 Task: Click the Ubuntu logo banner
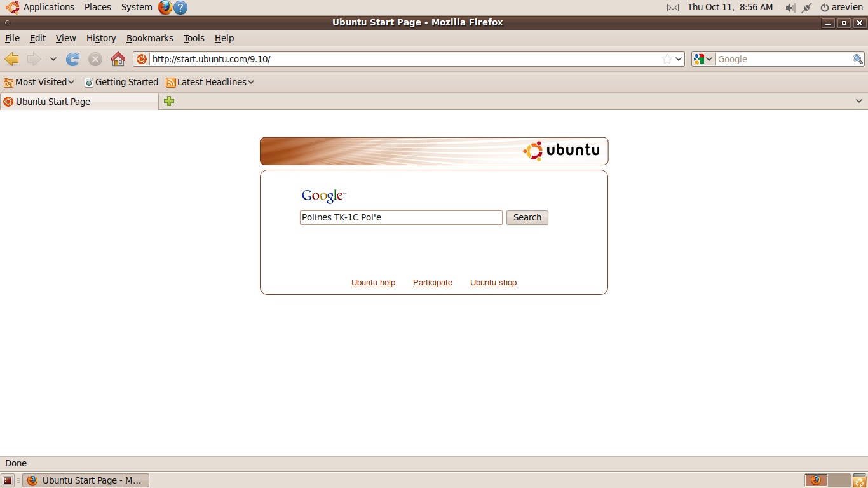pos(434,151)
